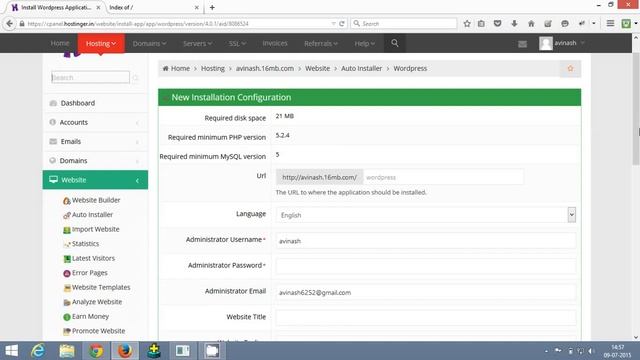Open the Hosting dropdown menu
640x360 pixels.
click(x=101, y=43)
